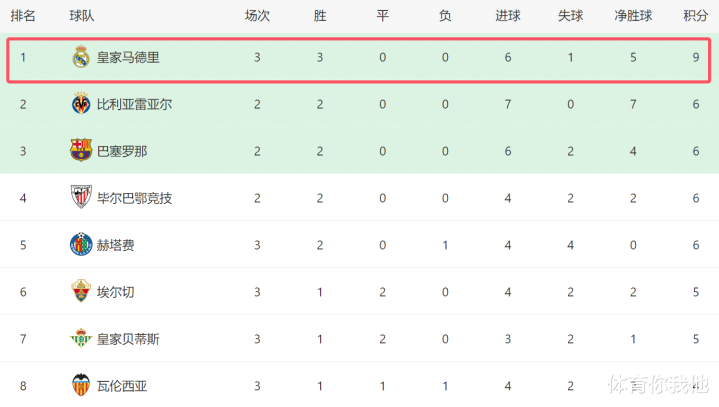Select the 埃尔切 team name
The height and width of the screenshot is (407, 719).
115,291
